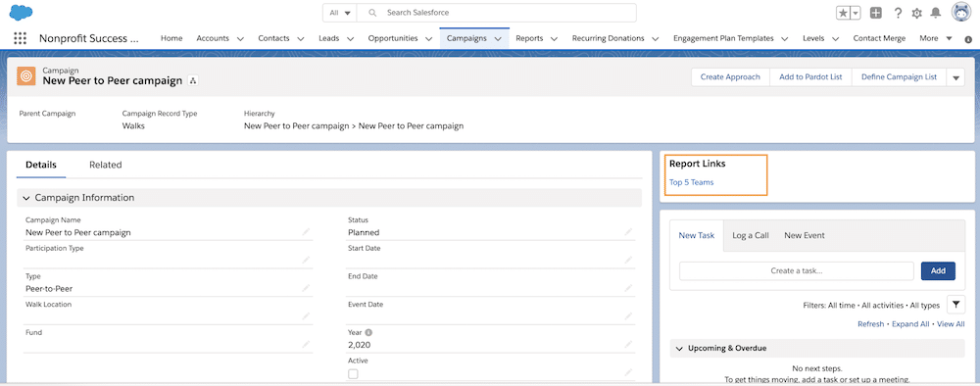980x386 pixels.
Task: Edit Walk Location with the pencil icon
Action: pyautogui.click(x=306, y=316)
